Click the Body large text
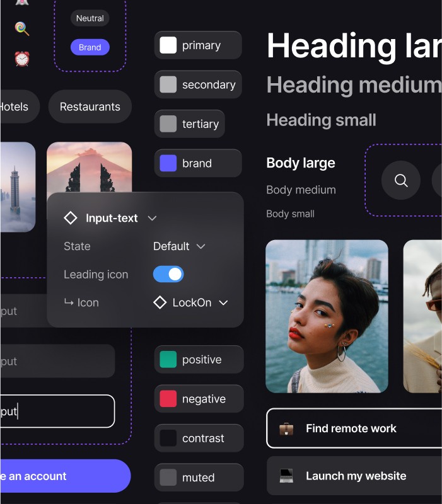This screenshot has width=442, height=504. point(301,163)
